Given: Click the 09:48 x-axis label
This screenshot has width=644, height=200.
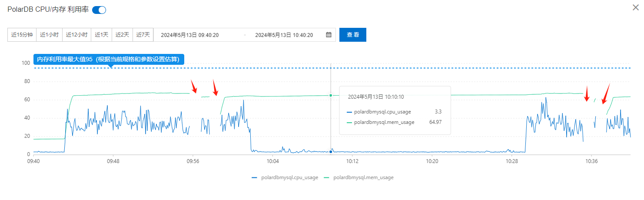Looking at the screenshot, I should click(113, 161).
